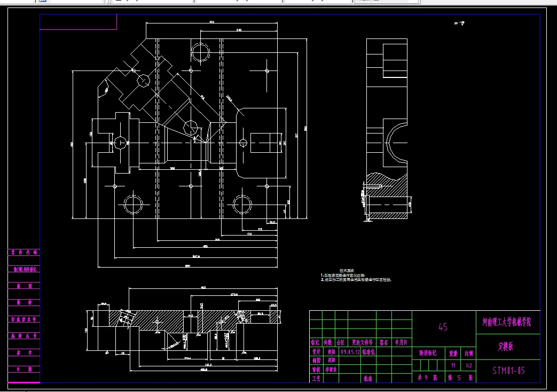Click the top guide hole circle in main view
This screenshot has height=392, width=557.
pos(201,52)
